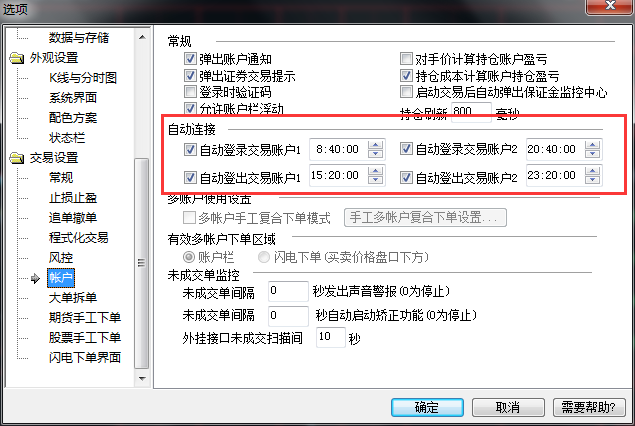Click the tree scrollbar up arrow
Viewport: 635px width, 426px height.
pos(142,37)
